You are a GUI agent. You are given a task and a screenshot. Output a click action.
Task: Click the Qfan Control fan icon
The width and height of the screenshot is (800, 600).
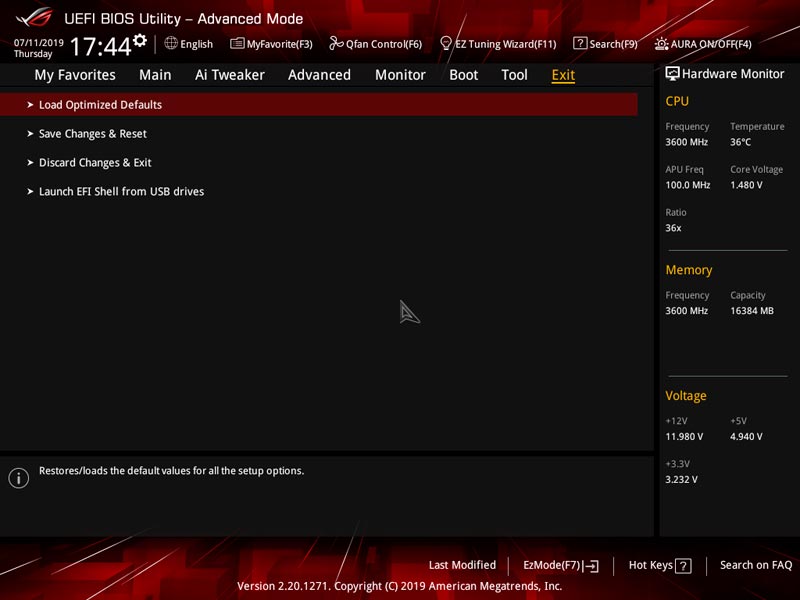tap(336, 43)
